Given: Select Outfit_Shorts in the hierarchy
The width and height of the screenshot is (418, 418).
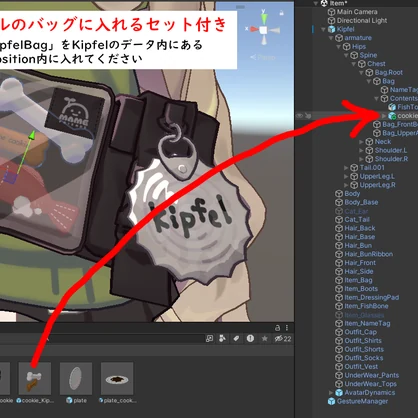Looking at the screenshot, I should click(364, 349).
